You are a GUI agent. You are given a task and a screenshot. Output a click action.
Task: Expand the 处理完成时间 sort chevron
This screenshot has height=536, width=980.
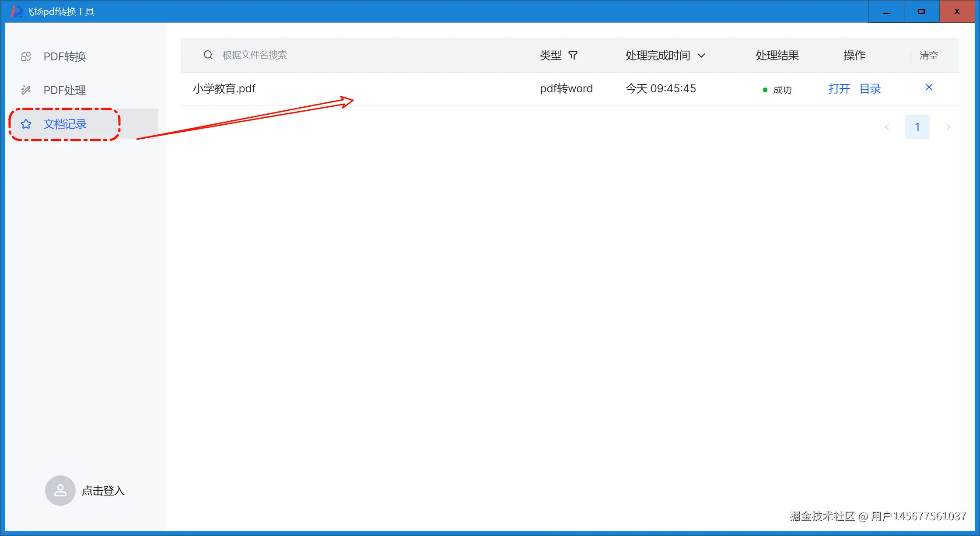(701, 56)
